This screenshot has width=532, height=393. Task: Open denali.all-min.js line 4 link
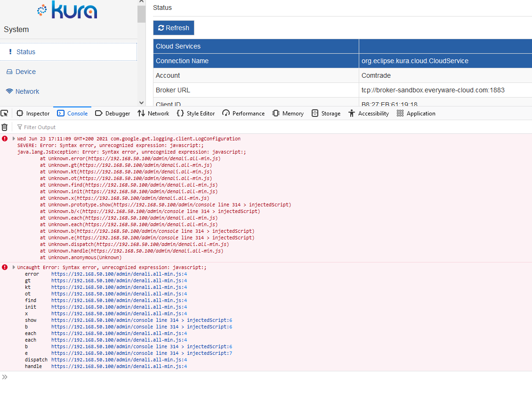pos(118,273)
